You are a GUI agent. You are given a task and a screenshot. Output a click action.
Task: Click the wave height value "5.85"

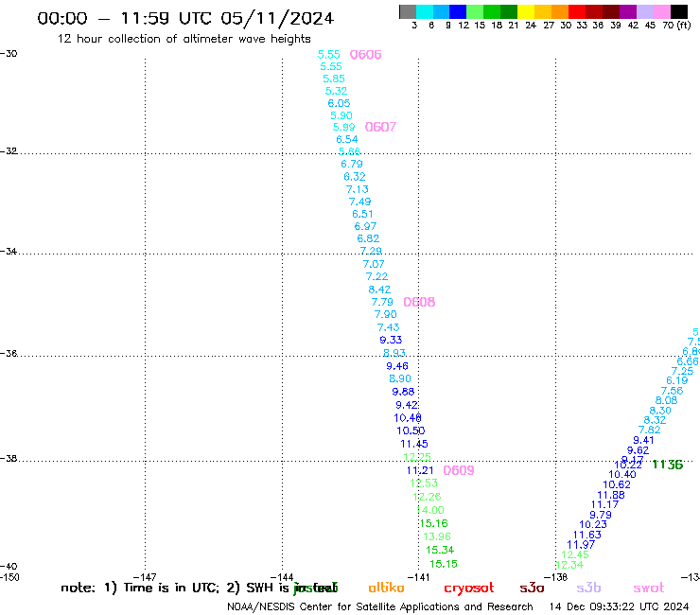tap(334, 79)
